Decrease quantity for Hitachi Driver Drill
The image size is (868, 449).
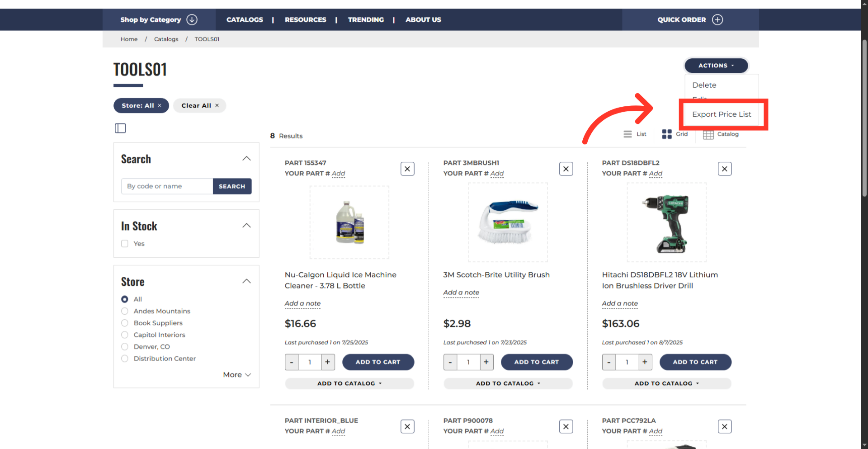click(x=609, y=362)
